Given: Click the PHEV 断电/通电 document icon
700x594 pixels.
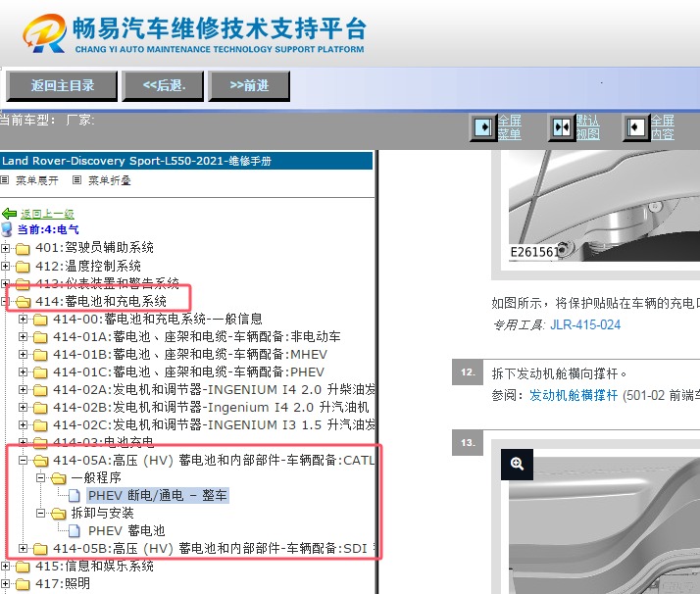Looking at the screenshot, I should pyautogui.click(x=75, y=495).
